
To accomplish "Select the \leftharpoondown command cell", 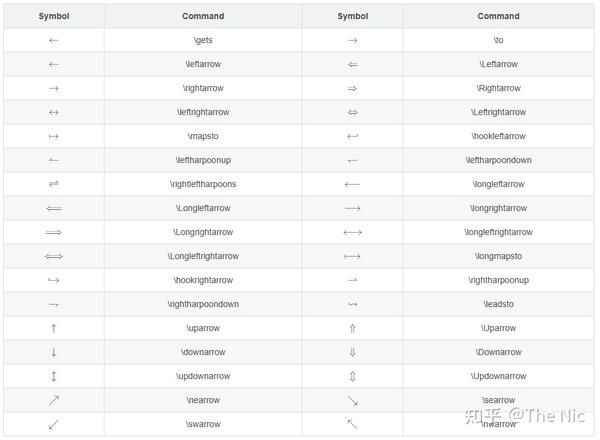I will (x=498, y=160).
